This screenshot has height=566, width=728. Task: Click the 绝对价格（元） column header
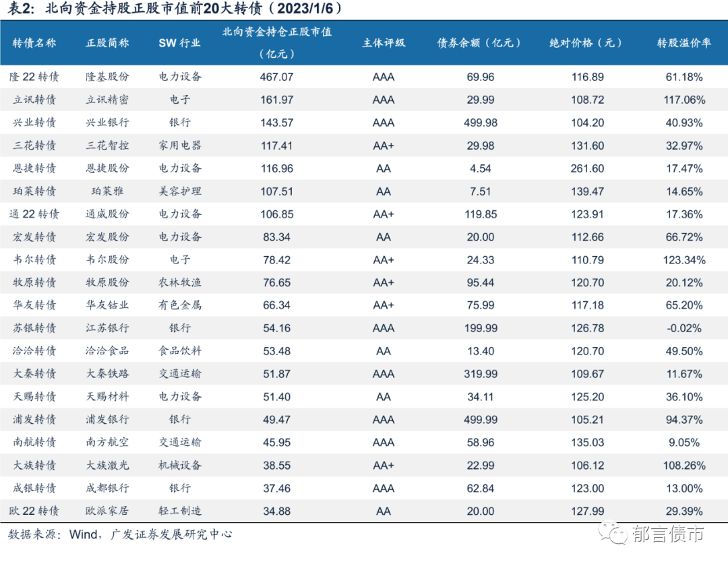(587, 43)
